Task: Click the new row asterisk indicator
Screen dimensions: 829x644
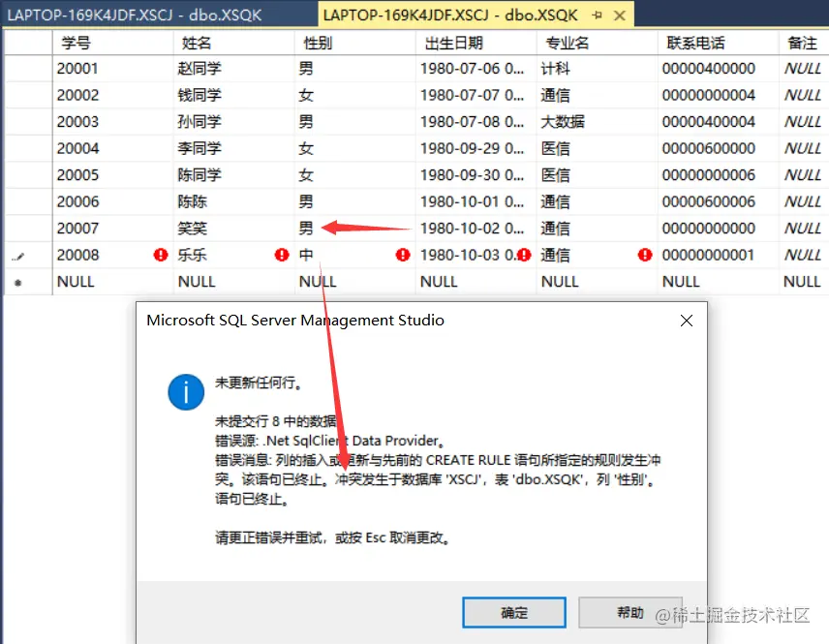Action: 18,283
